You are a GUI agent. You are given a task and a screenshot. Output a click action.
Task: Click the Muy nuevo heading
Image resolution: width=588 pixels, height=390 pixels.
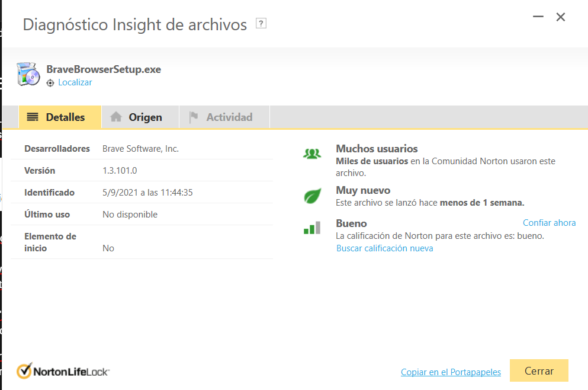point(363,190)
